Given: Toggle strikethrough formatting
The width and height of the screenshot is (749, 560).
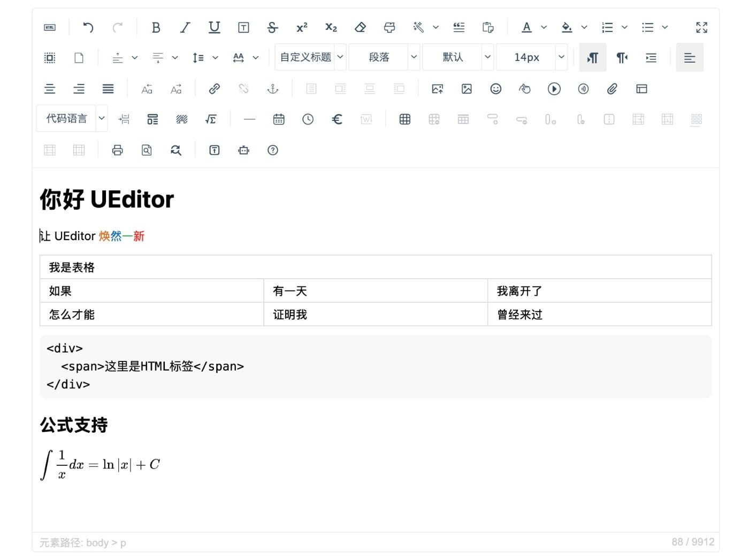Looking at the screenshot, I should [273, 27].
